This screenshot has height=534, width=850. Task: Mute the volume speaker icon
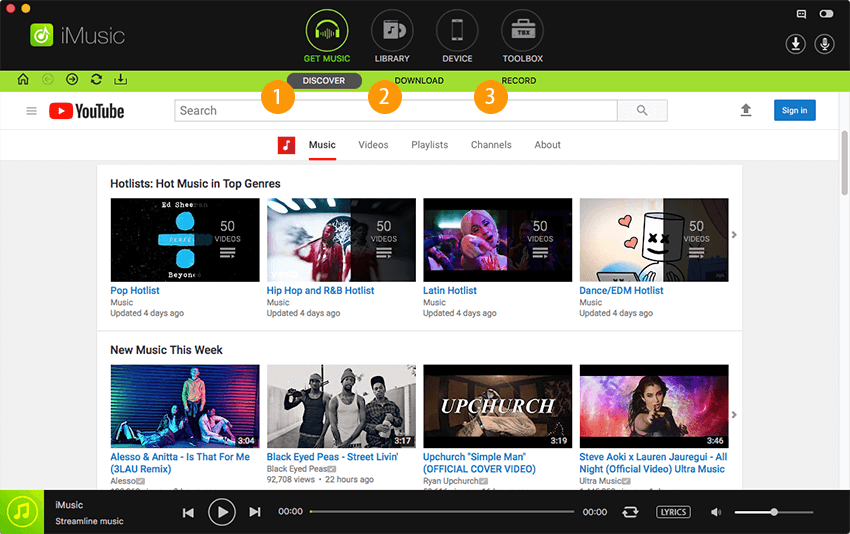point(716,512)
